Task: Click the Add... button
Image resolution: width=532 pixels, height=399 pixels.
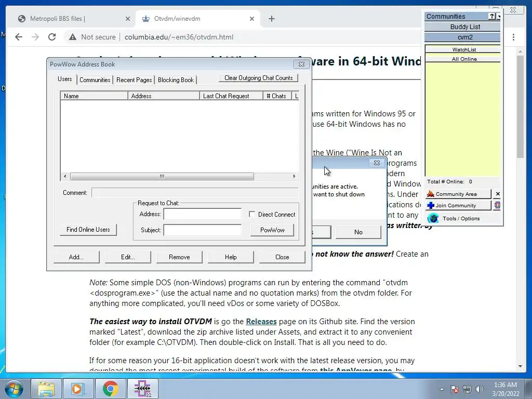Action: [76, 257]
